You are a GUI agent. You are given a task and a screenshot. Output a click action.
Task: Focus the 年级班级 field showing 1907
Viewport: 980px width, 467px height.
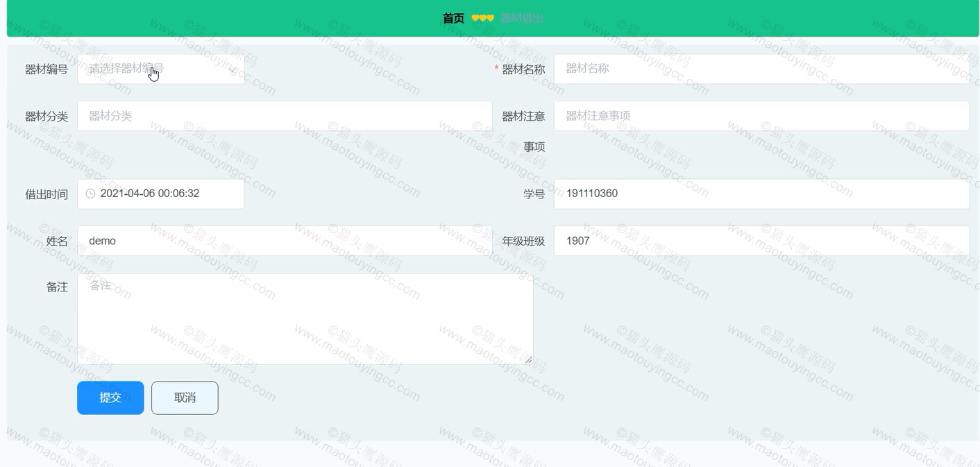pyautogui.click(x=761, y=241)
